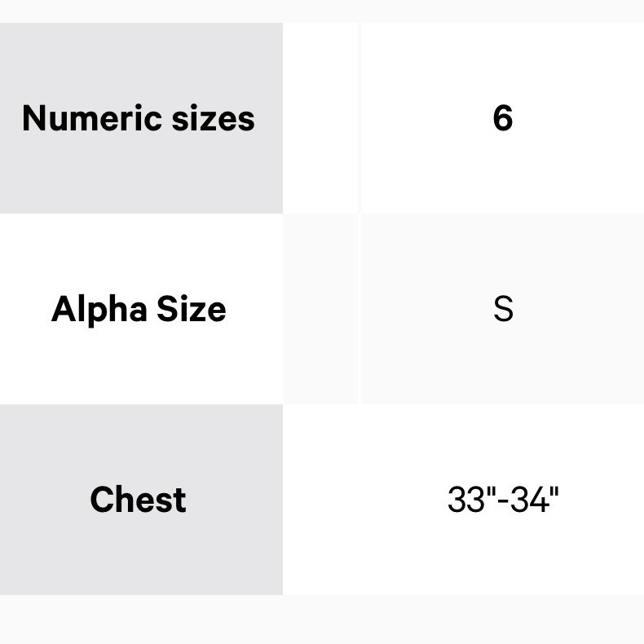Click the 33"-34" chest measurement
The image size is (644, 644).
point(503,500)
